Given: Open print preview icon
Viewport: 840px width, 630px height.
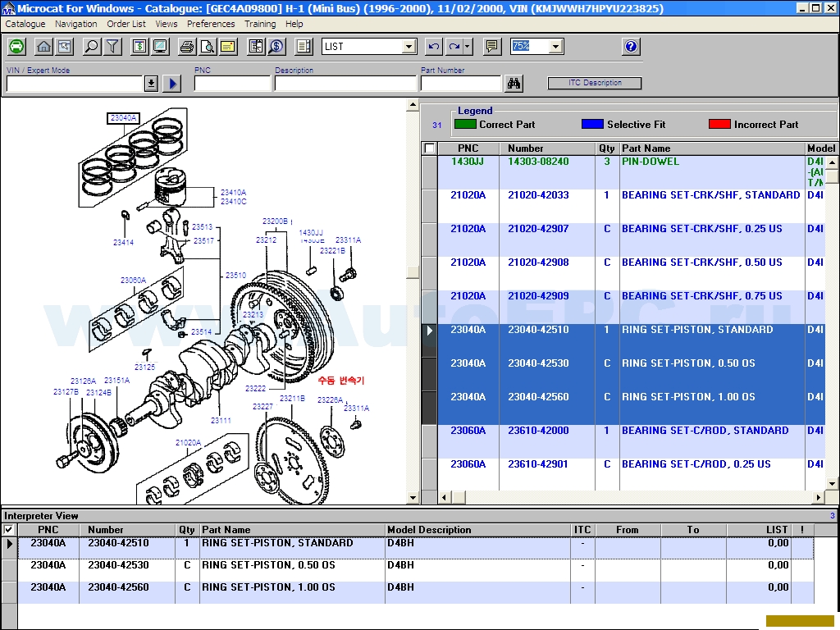Looking at the screenshot, I should [x=208, y=47].
